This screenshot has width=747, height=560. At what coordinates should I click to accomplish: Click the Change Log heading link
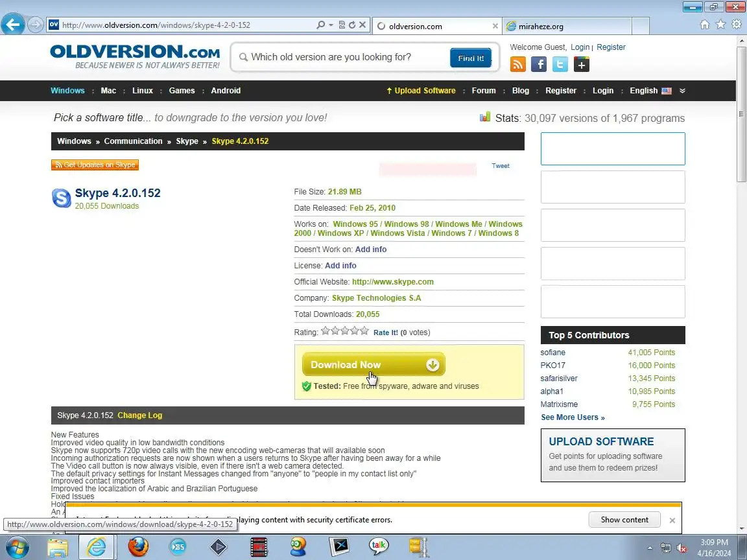(x=139, y=415)
